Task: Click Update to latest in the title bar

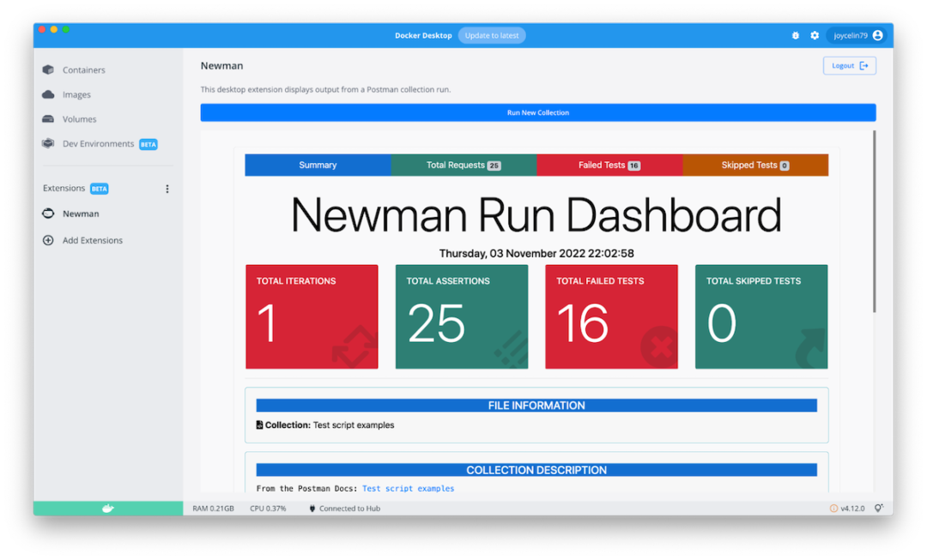Action: 492,35
